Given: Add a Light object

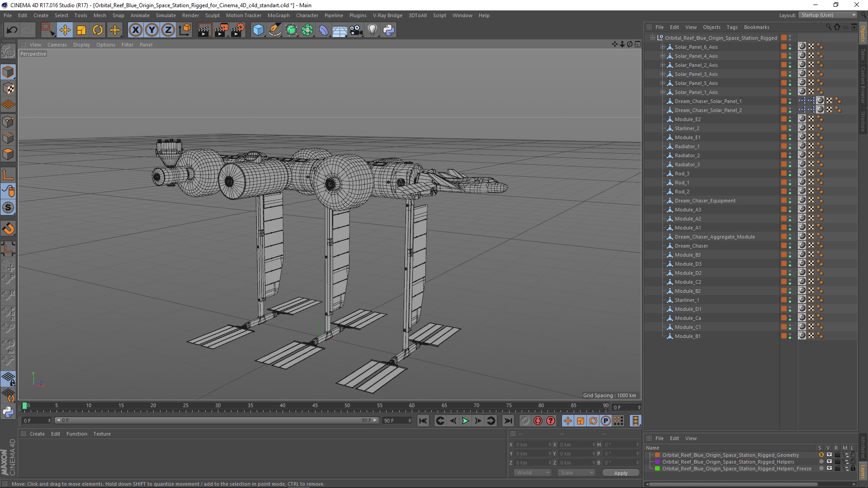Looking at the screenshot, I should [x=373, y=30].
